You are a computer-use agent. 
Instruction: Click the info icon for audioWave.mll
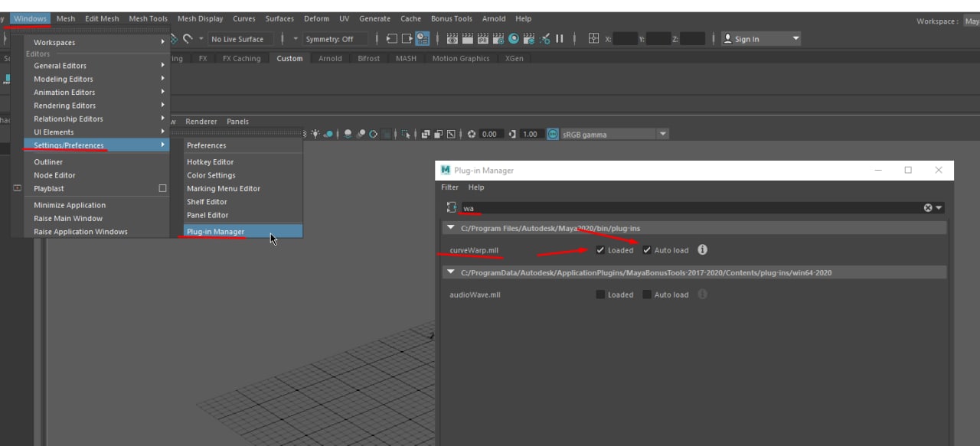click(702, 295)
